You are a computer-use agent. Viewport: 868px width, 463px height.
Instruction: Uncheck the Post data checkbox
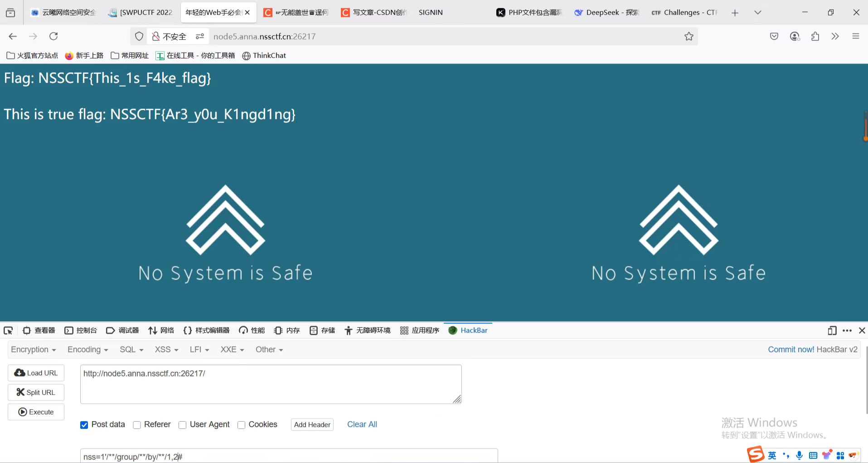(x=84, y=425)
